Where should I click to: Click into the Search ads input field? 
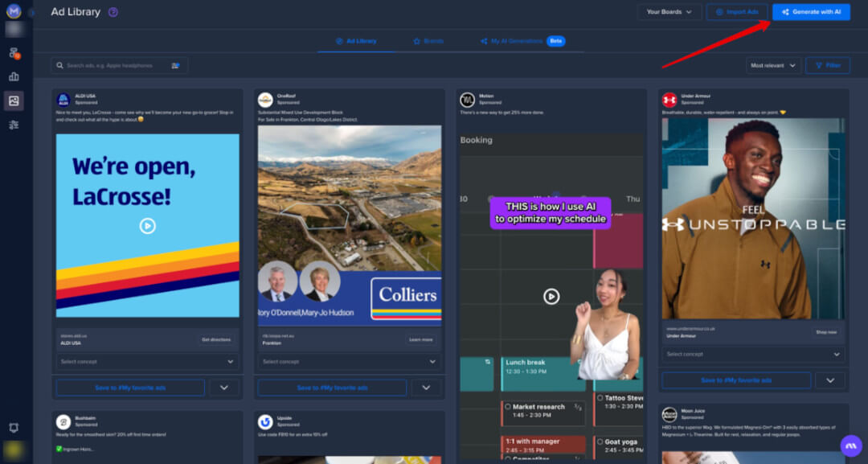[x=120, y=65]
